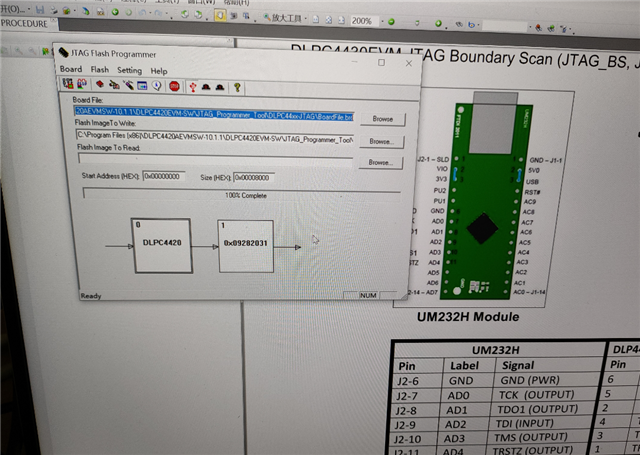Click the red Stop sign icon
The height and width of the screenshot is (455, 640).
point(174,86)
